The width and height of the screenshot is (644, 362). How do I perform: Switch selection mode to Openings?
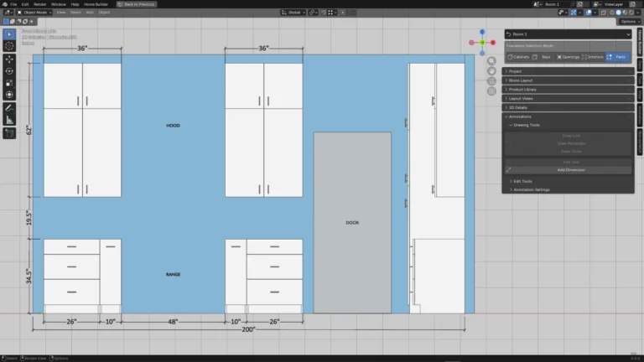pos(568,57)
